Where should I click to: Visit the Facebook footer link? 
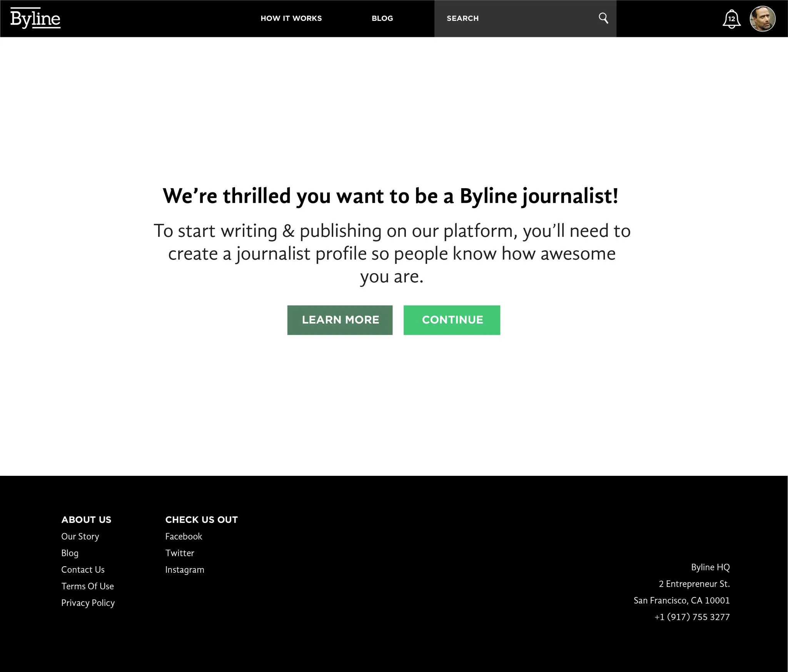click(x=184, y=536)
